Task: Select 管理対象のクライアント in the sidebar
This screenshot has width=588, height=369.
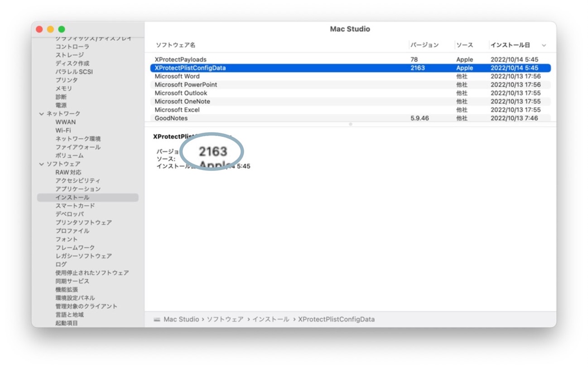Action: [86, 306]
